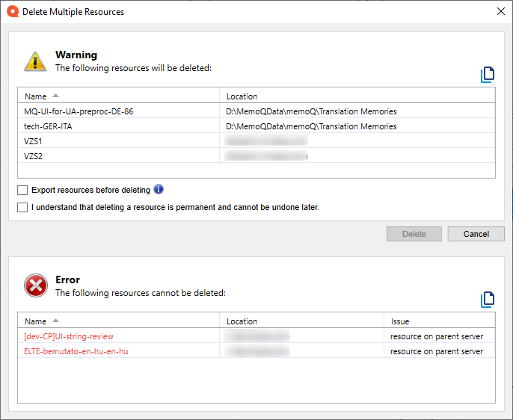The image size is (513, 420).
Task: Check the permanent deletion acknowledgment box
Action: [x=22, y=207]
